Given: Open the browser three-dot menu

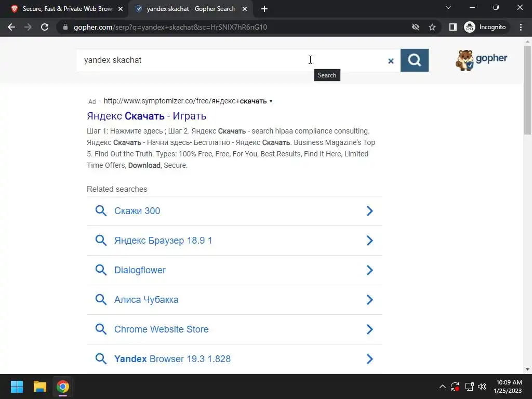Looking at the screenshot, I should 521,27.
